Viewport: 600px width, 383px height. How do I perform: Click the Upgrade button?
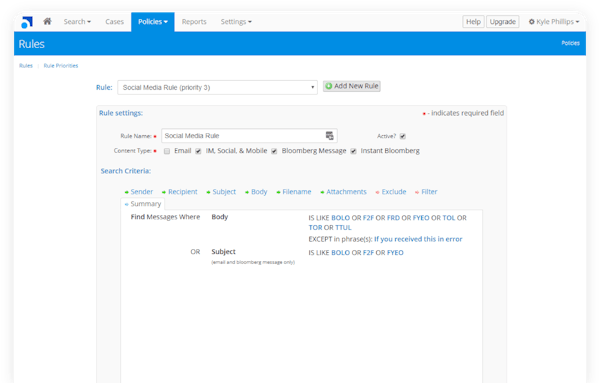click(x=503, y=22)
